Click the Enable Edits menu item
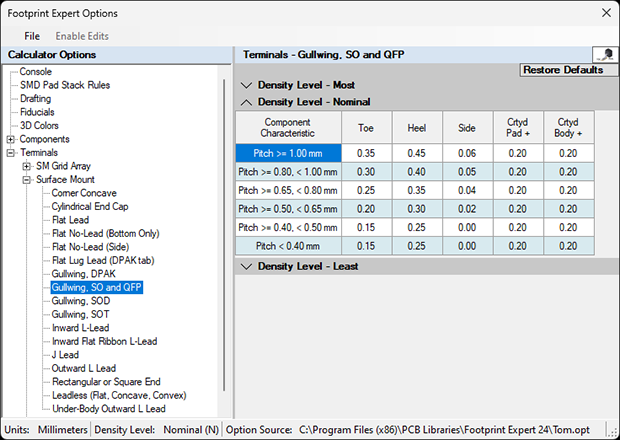Screen dimensions: 620x440 click(82, 36)
